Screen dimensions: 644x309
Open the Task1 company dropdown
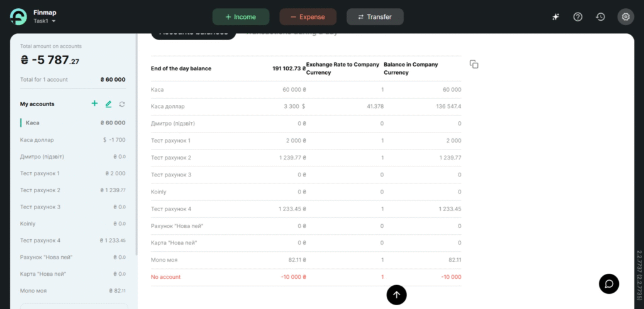tap(45, 21)
